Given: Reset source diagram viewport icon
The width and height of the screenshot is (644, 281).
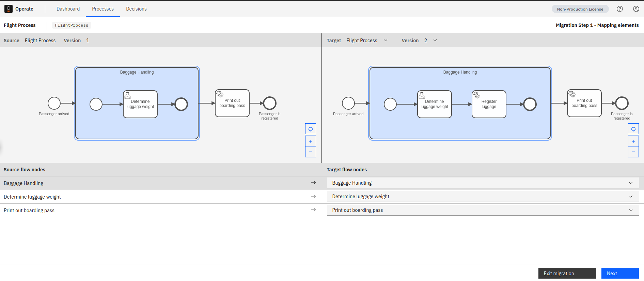Looking at the screenshot, I should coord(311,129).
